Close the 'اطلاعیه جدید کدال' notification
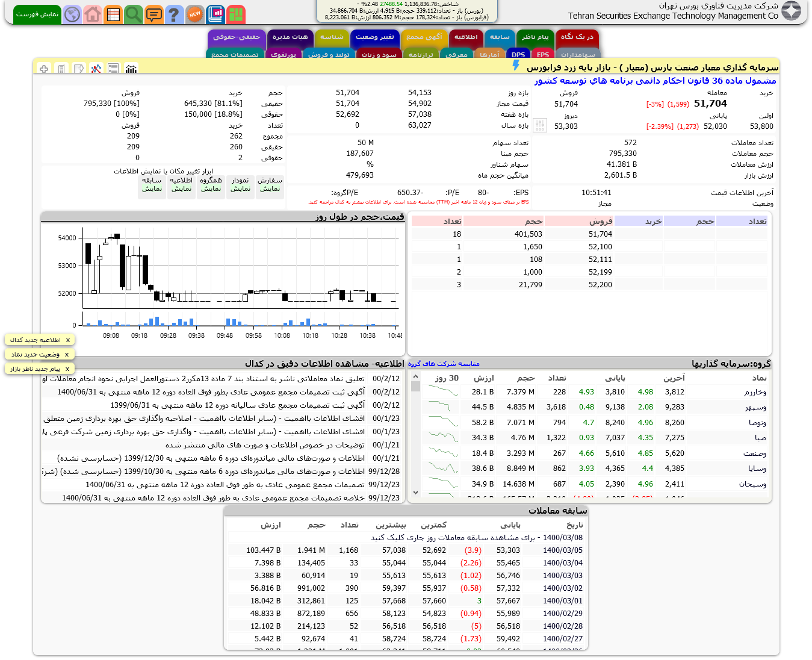Screen dimensions: 812x660 [x=67, y=340]
